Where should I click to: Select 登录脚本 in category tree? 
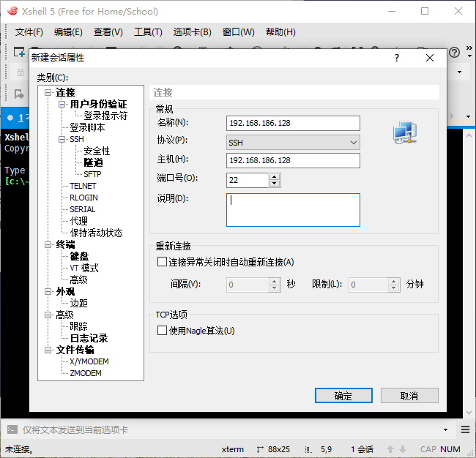[x=87, y=128]
